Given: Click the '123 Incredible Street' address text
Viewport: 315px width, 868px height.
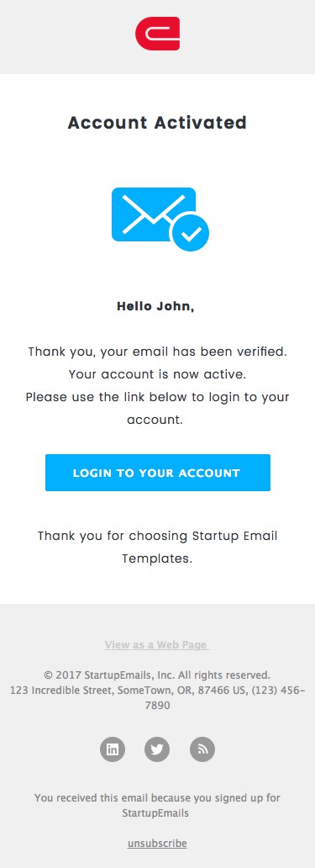Looking at the screenshot, I should [x=62, y=691].
